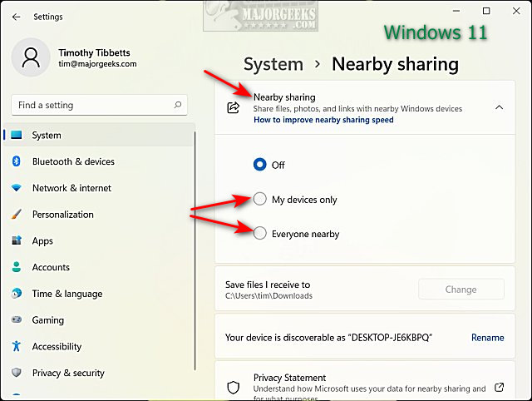Go to Personalization settings
532x401 pixels.
(x=99, y=215)
